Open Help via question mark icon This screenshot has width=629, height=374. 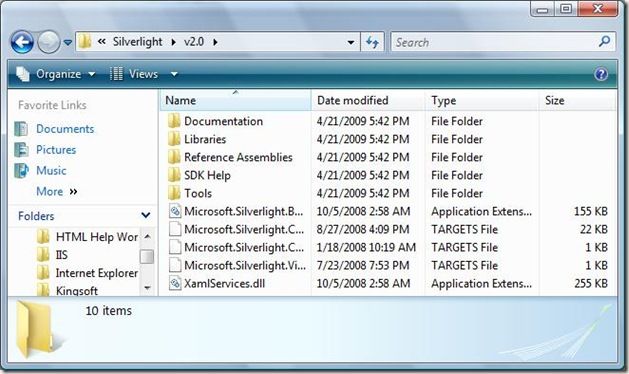[601, 74]
